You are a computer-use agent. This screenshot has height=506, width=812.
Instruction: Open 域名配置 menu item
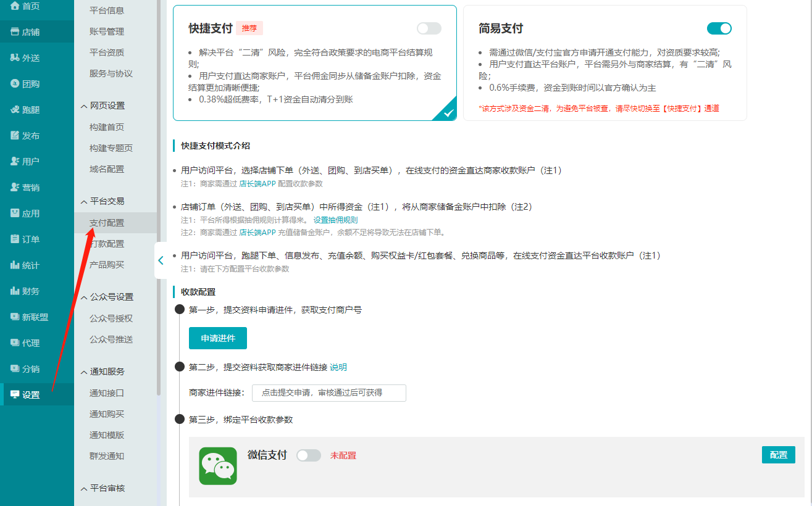pyautogui.click(x=107, y=169)
